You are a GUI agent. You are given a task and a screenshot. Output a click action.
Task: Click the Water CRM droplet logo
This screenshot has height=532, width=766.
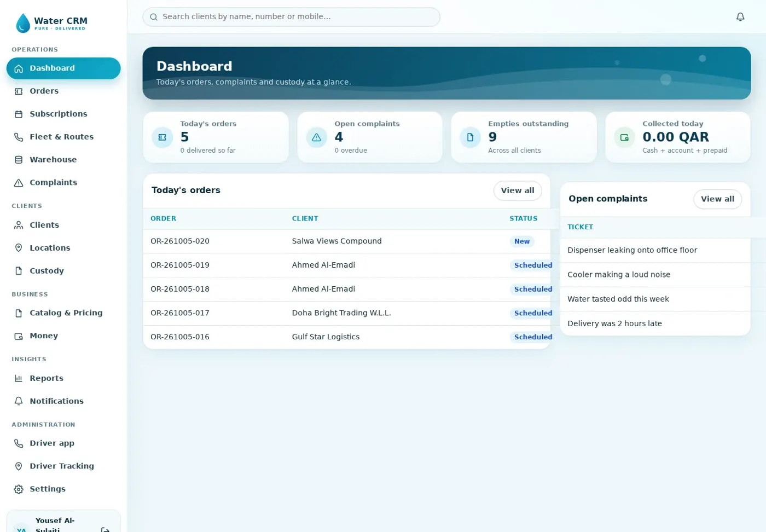pos(23,23)
